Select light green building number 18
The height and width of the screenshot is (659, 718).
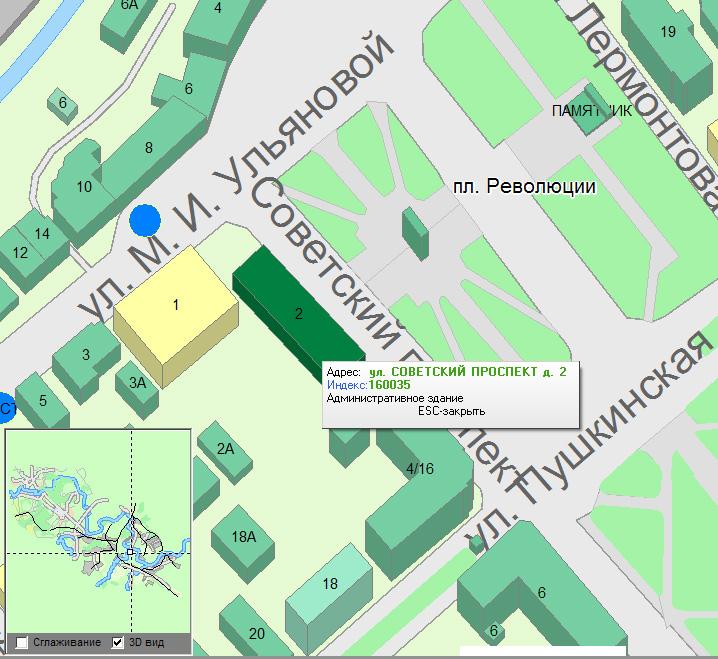(329, 584)
